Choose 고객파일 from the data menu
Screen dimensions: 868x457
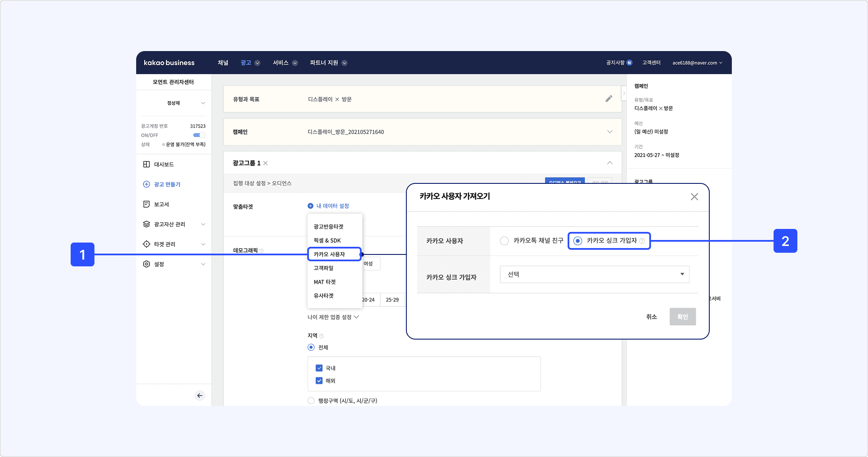pyautogui.click(x=324, y=268)
